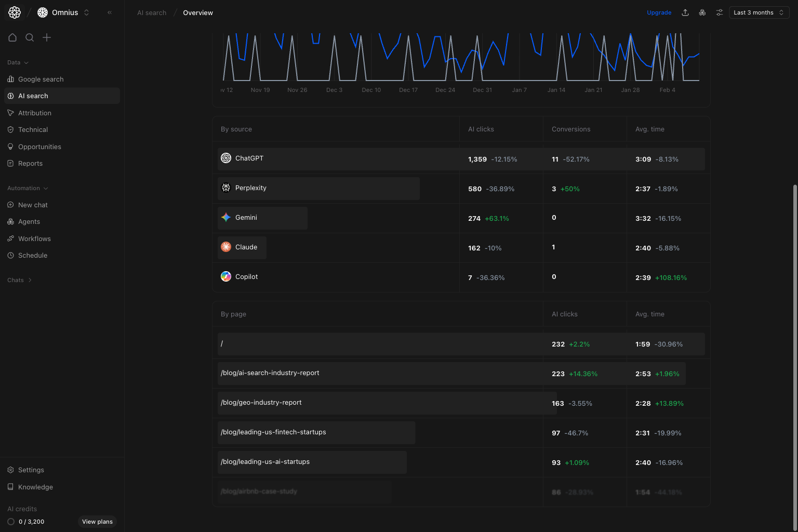This screenshot has width=798, height=532.
Task: Open the Opportunities section
Action: 39,147
